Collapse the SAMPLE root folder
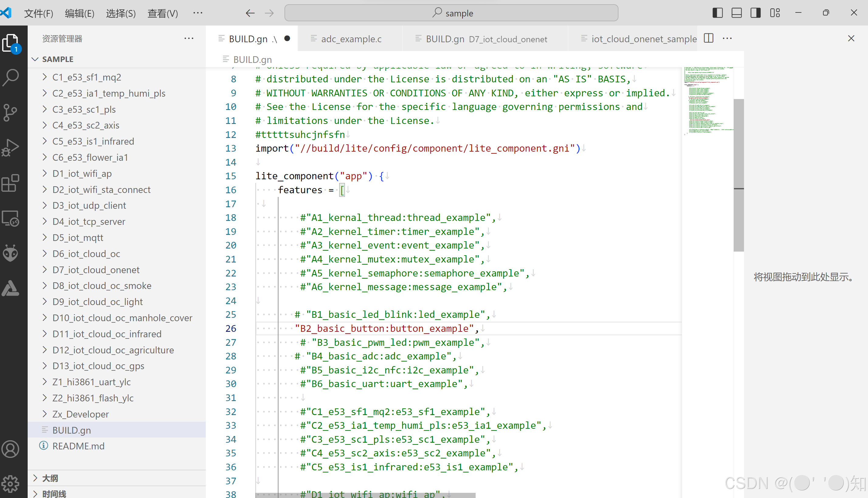 coord(57,59)
